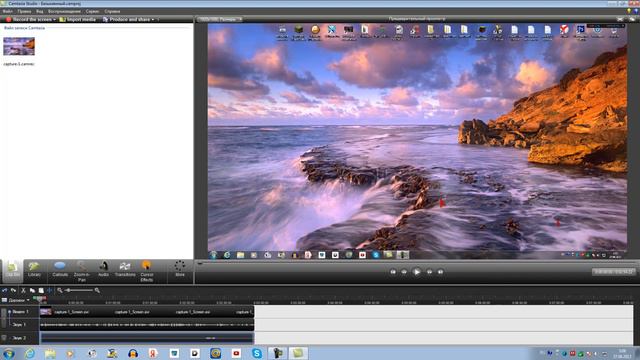Open the Cursor Effects tab

click(147, 271)
